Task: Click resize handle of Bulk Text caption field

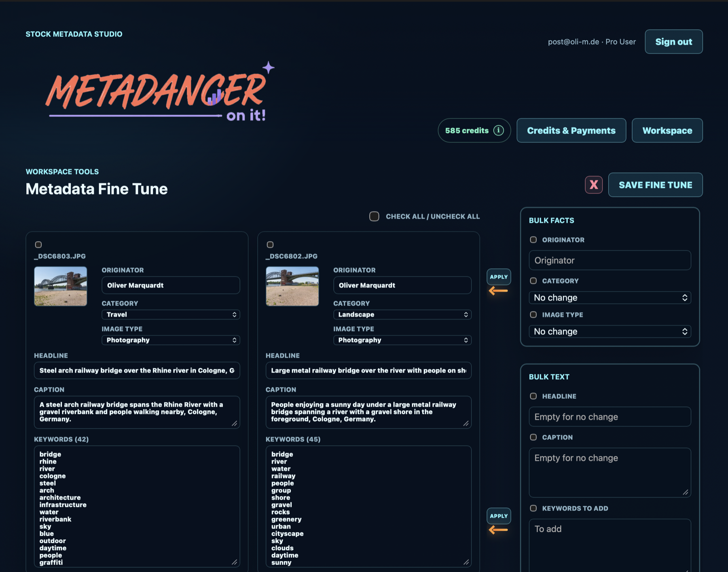Action: coord(686,492)
